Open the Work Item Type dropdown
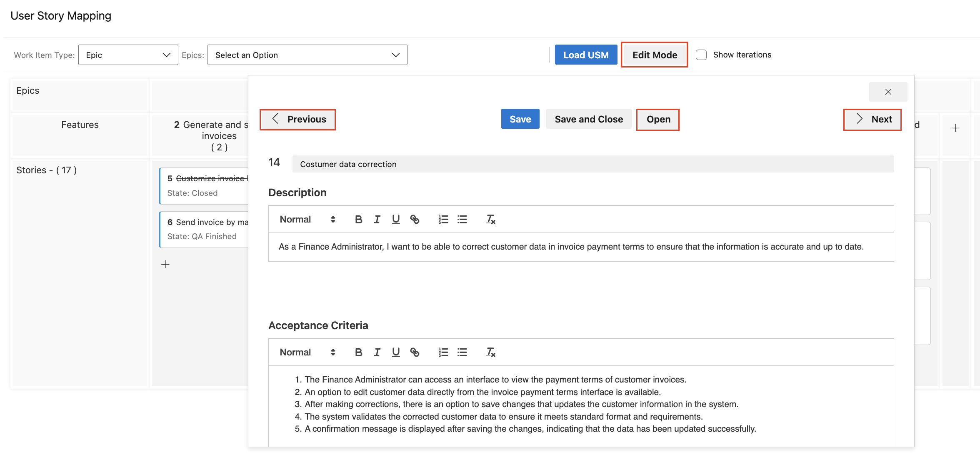980x465 pixels. 128,55
